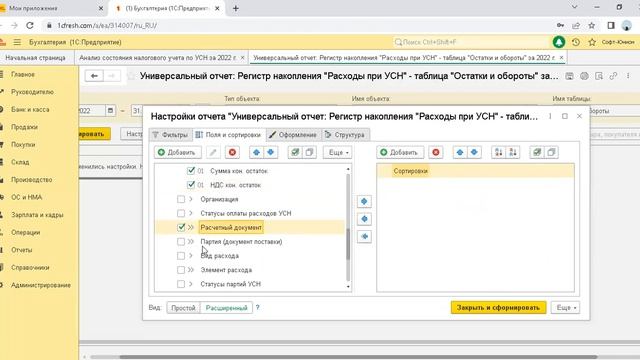Check Статусы оплаты расходов УСН checkbox
Viewport: 640px width, 360px height.
pos(181,213)
